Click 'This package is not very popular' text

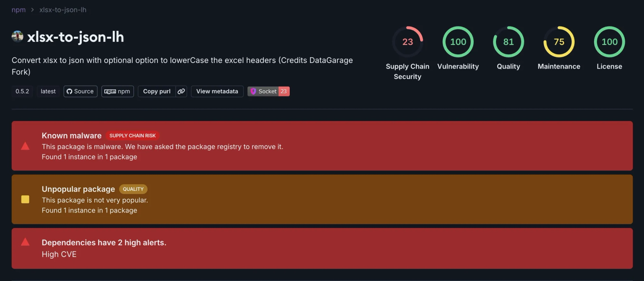(95, 200)
